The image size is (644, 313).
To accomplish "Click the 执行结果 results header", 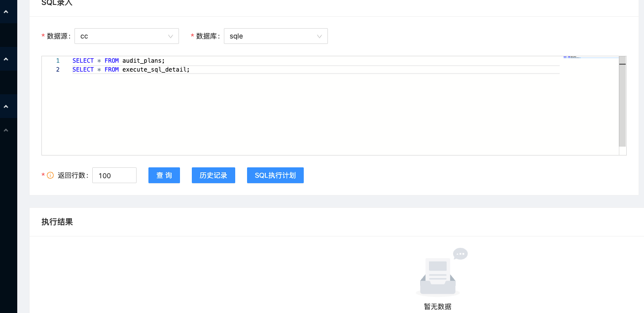I will click(x=57, y=222).
